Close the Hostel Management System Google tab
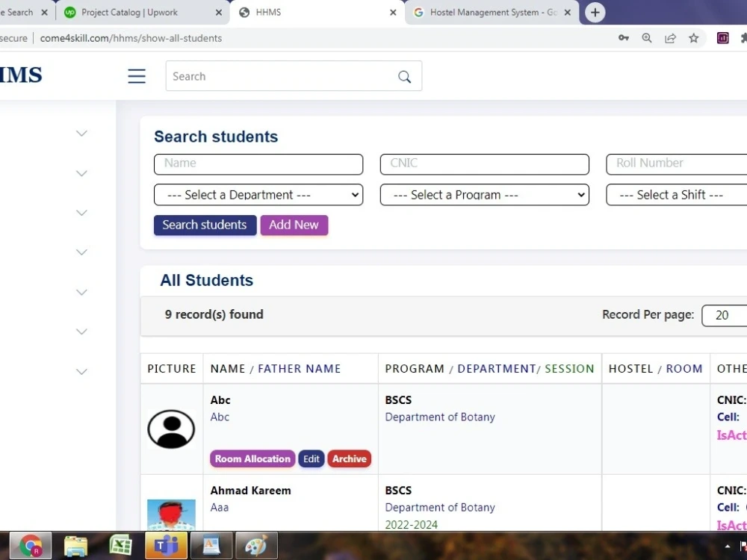 coord(568,13)
